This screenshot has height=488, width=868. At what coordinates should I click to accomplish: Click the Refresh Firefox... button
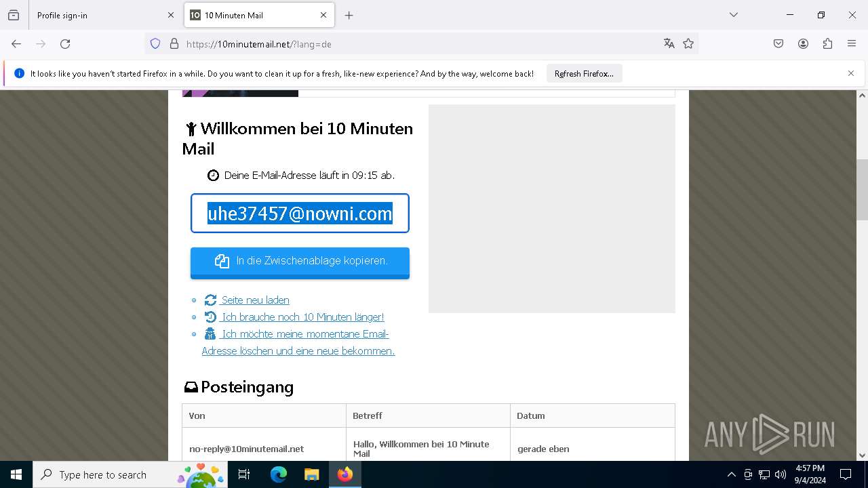point(584,73)
